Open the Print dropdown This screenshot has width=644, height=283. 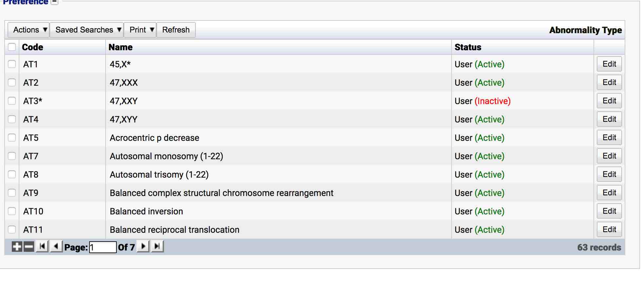point(140,30)
